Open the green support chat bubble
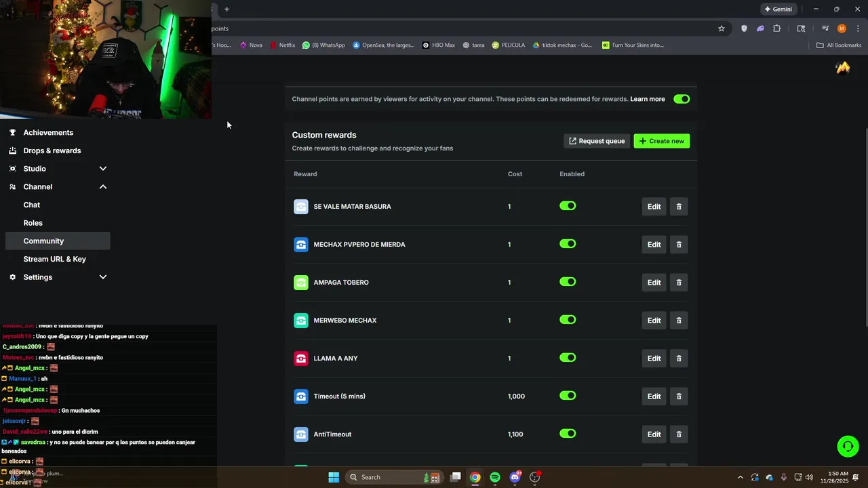868x488 pixels. 847,447
